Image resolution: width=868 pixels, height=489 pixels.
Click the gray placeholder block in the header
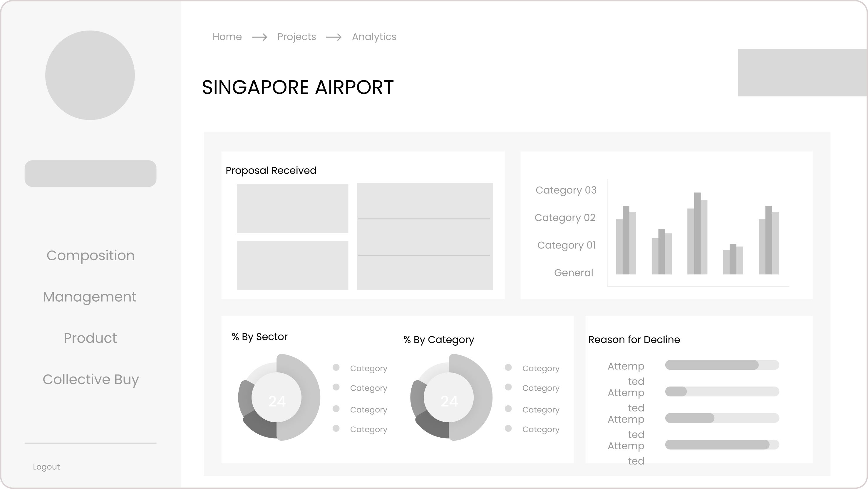click(x=803, y=73)
